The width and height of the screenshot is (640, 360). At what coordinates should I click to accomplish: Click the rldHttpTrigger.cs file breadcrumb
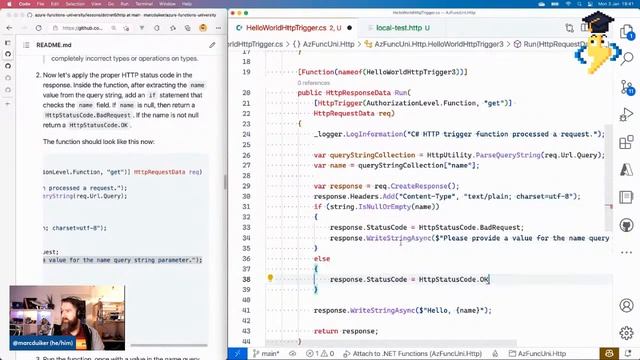(x=256, y=44)
